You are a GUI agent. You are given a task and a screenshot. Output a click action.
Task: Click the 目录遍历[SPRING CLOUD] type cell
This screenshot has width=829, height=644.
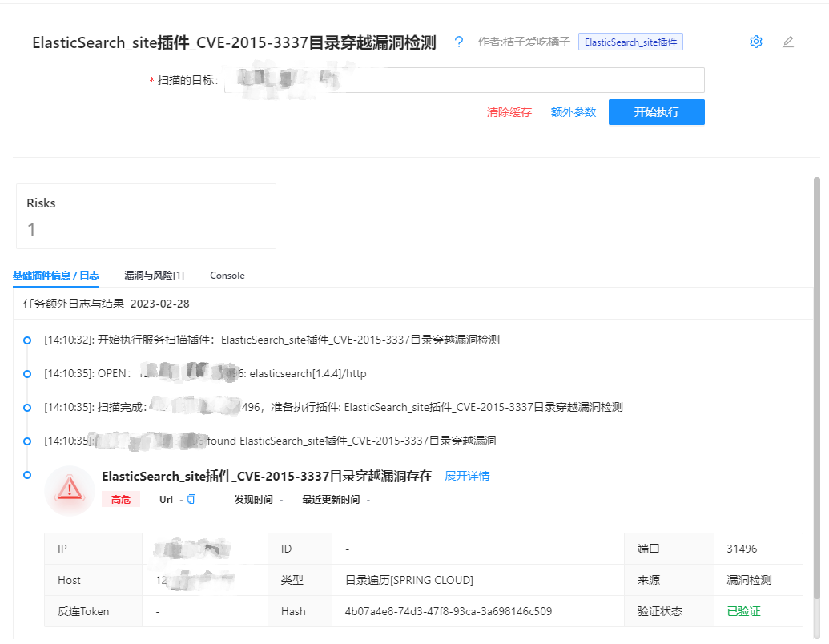point(408,580)
